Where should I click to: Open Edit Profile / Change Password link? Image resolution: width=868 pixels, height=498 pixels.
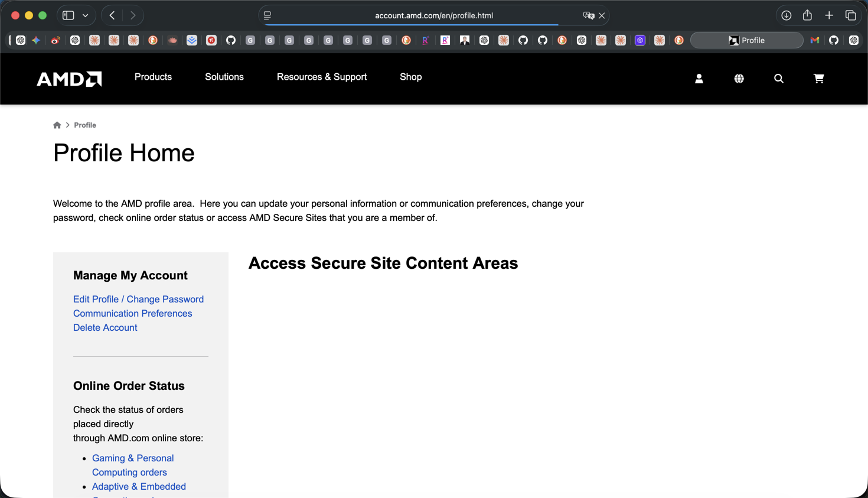(x=138, y=300)
